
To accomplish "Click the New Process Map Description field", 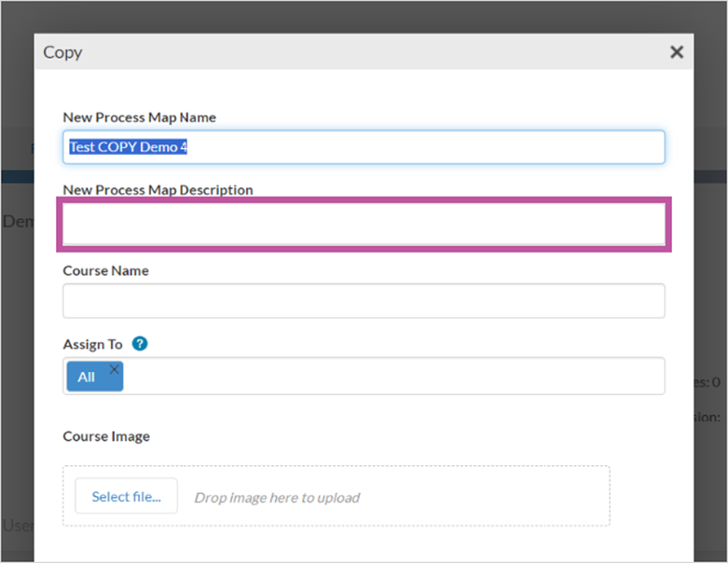I will click(364, 225).
